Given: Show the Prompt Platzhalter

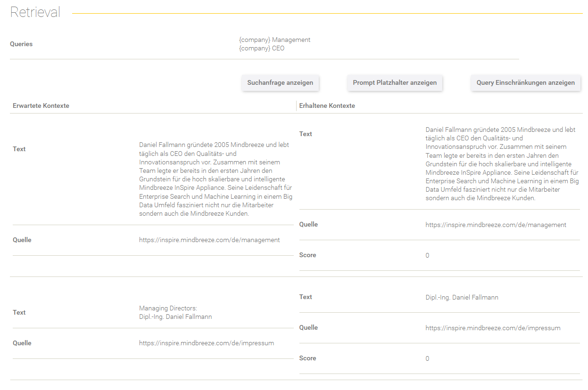Looking at the screenshot, I should [395, 83].
